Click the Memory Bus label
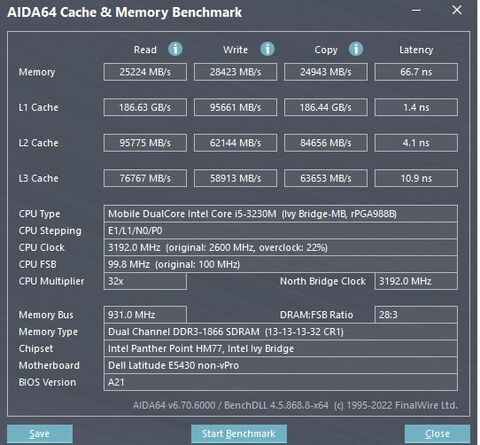This screenshot has height=445, width=480. (46, 315)
